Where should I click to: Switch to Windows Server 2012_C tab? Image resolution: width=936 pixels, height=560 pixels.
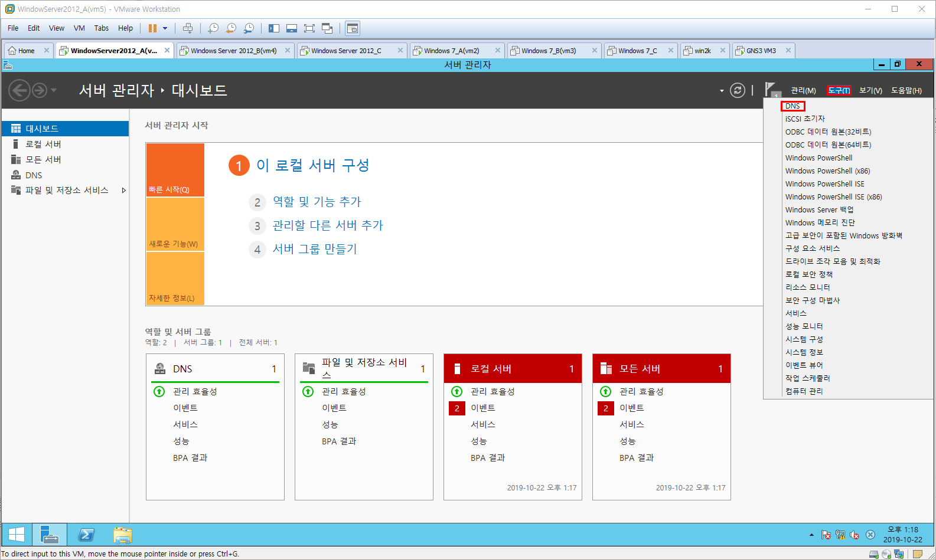coord(346,51)
